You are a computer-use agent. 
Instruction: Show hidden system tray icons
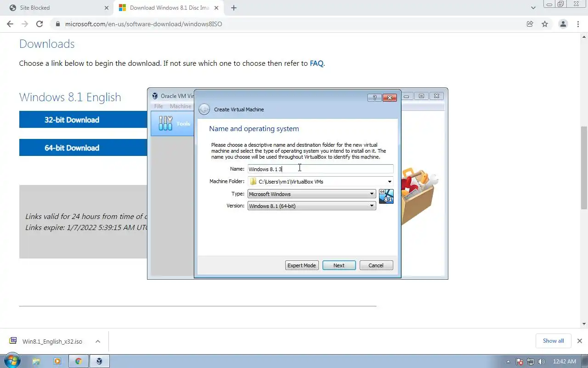508,362
